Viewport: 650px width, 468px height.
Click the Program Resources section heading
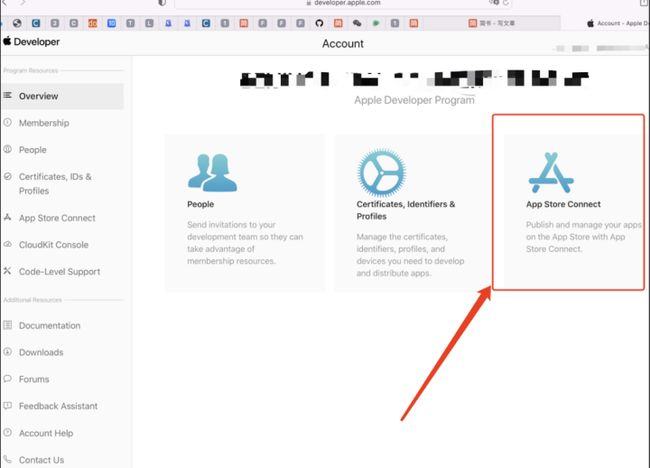pos(31,70)
